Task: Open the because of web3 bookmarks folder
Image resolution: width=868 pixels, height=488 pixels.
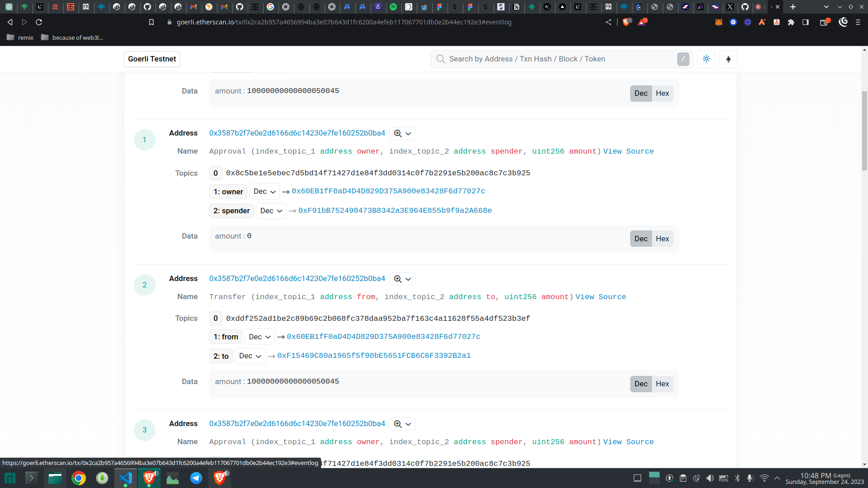Action: pos(72,38)
